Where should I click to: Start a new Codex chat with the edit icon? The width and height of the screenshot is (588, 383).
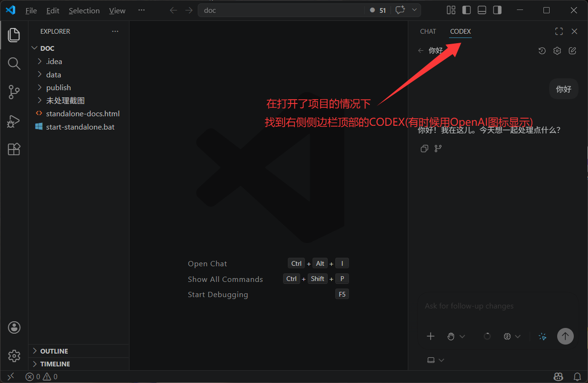572,50
